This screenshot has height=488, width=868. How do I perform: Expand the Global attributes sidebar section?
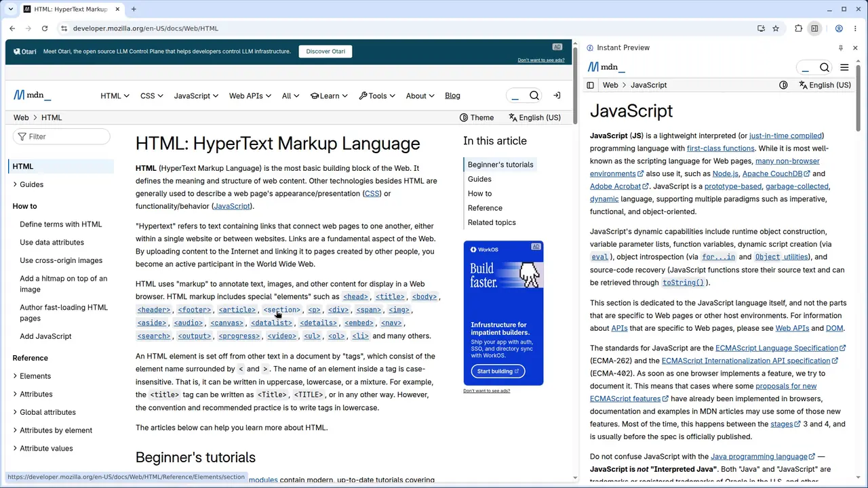(43, 412)
